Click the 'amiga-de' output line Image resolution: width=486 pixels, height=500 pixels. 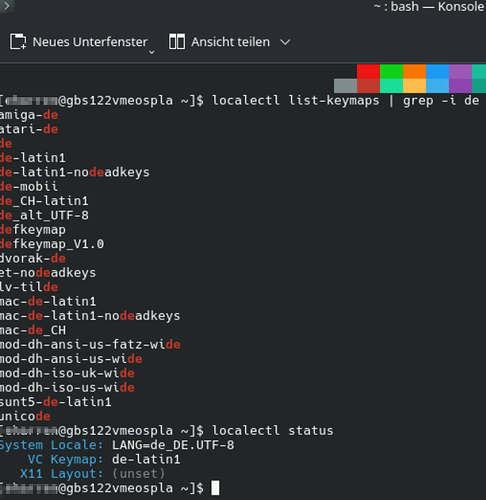[29, 115]
